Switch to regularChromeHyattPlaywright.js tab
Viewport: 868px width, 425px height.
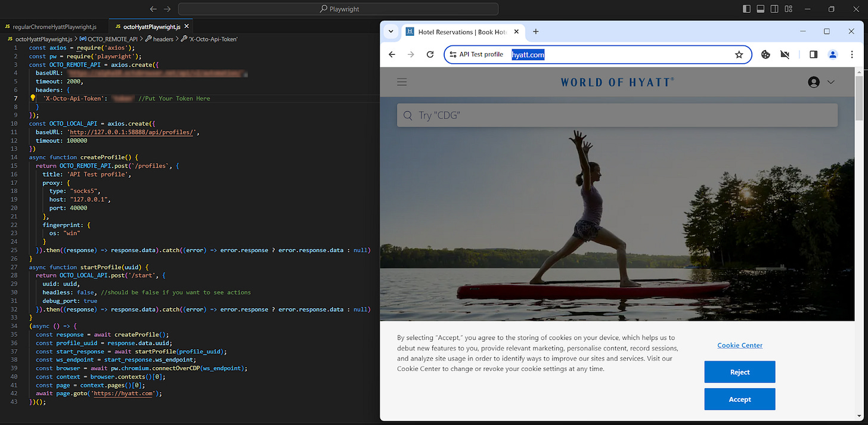pyautogui.click(x=54, y=27)
